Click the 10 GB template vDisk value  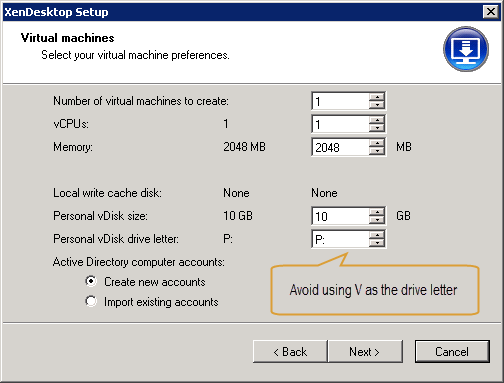238,216
